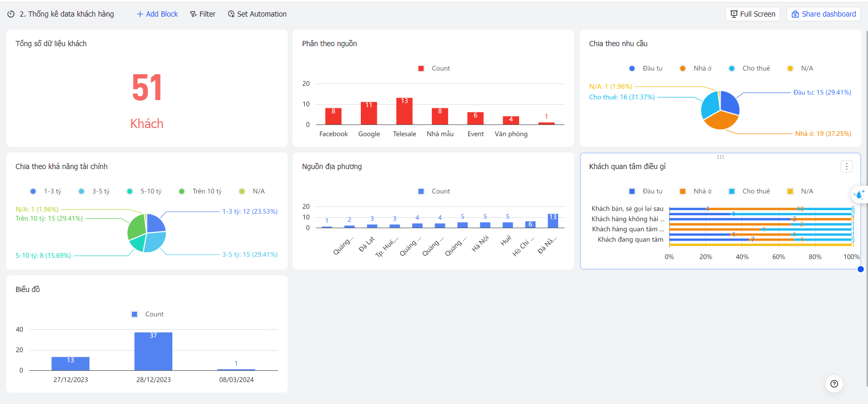Open Set Automation

tap(257, 14)
